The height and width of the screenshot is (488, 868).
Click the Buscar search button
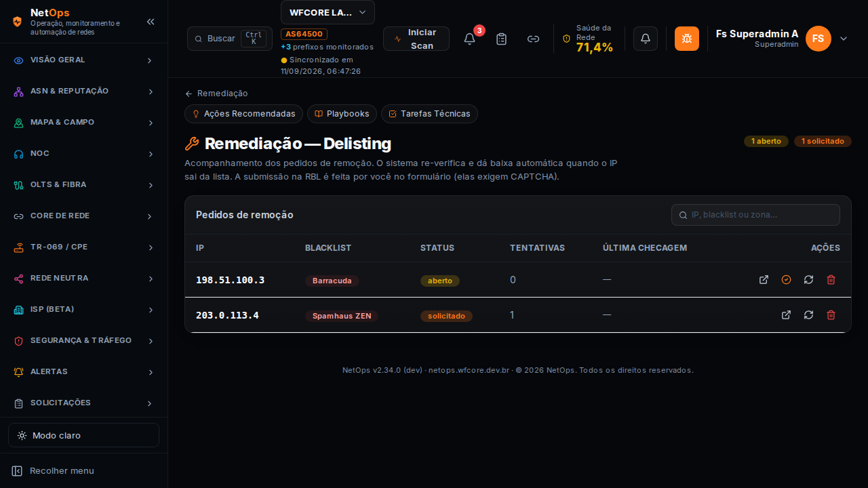[x=230, y=39]
